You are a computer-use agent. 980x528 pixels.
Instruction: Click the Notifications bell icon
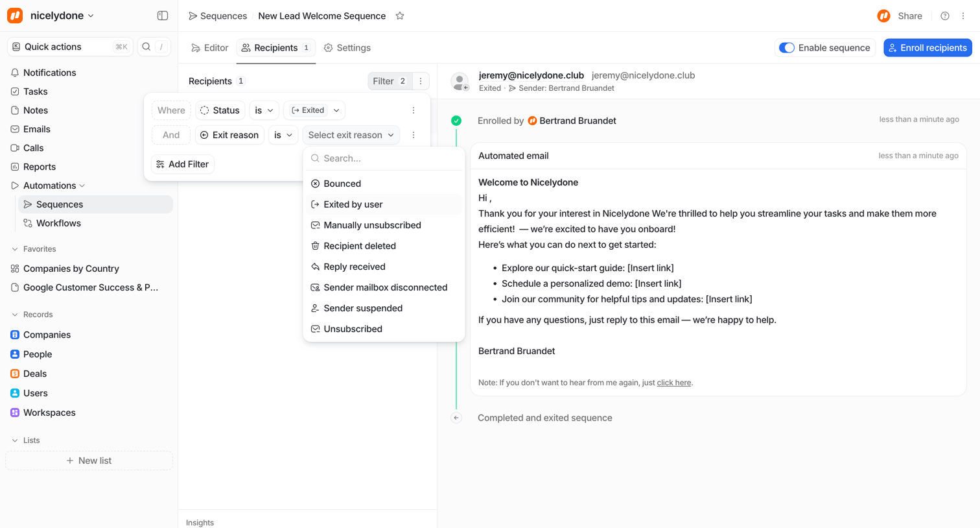[x=15, y=73]
